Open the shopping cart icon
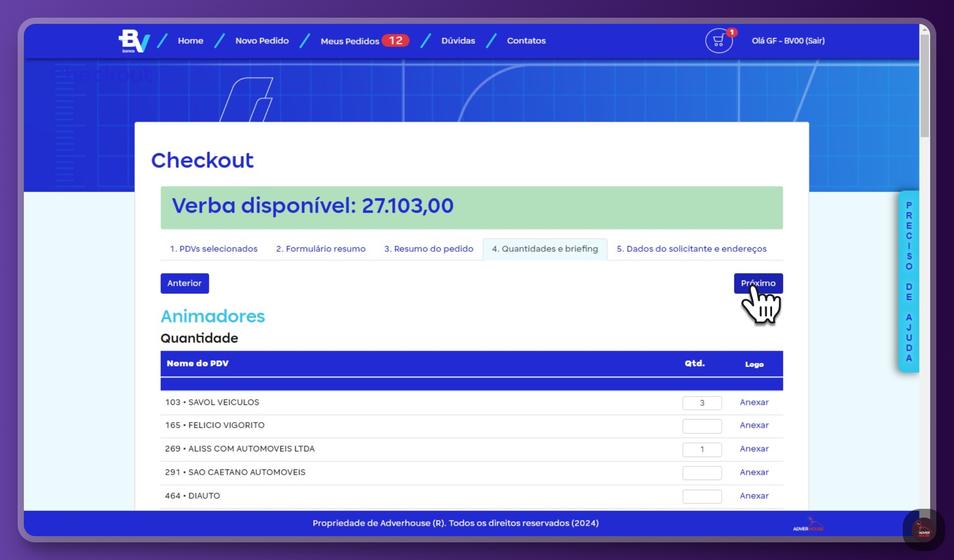 [719, 41]
